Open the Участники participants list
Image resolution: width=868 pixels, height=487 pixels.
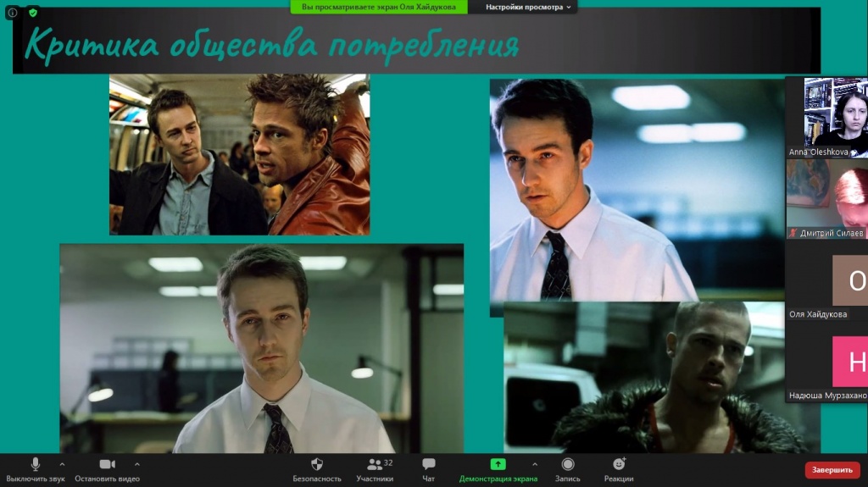(x=374, y=465)
